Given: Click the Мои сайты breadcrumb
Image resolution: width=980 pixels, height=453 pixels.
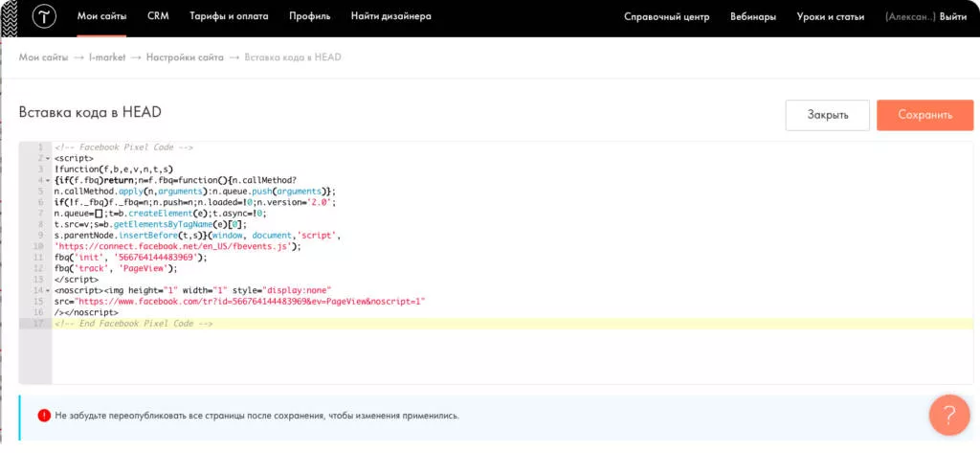Looking at the screenshot, I should pyautogui.click(x=43, y=57).
